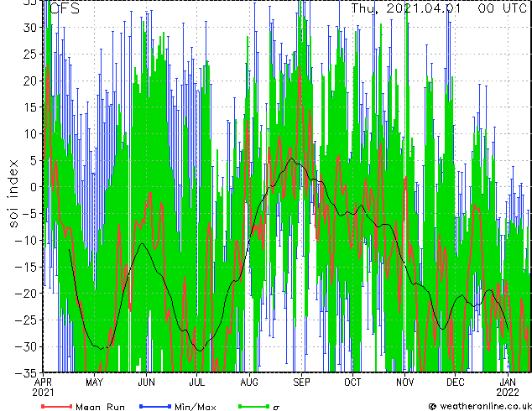Click the '-25' y-axis tick value
This screenshot has height=411, width=532.
[x=26, y=320]
